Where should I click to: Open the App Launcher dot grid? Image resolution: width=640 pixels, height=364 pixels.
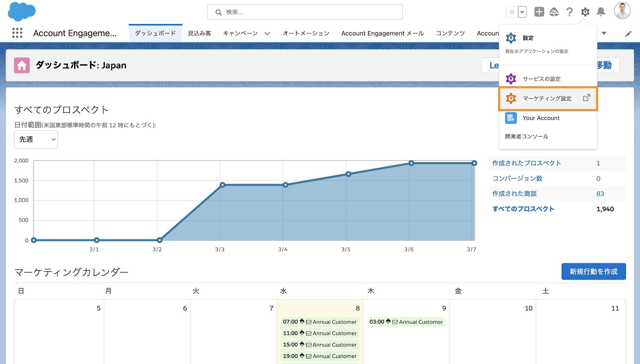point(17,33)
